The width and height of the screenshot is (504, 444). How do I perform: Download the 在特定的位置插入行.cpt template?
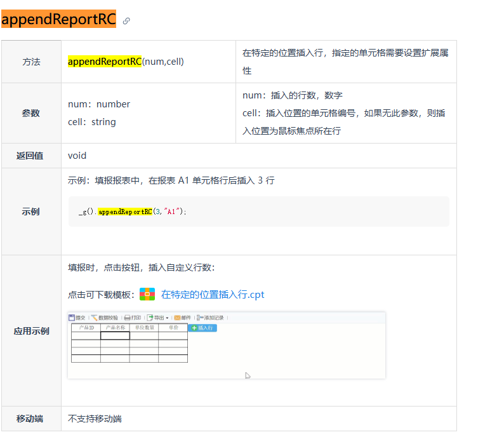[x=213, y=294]
